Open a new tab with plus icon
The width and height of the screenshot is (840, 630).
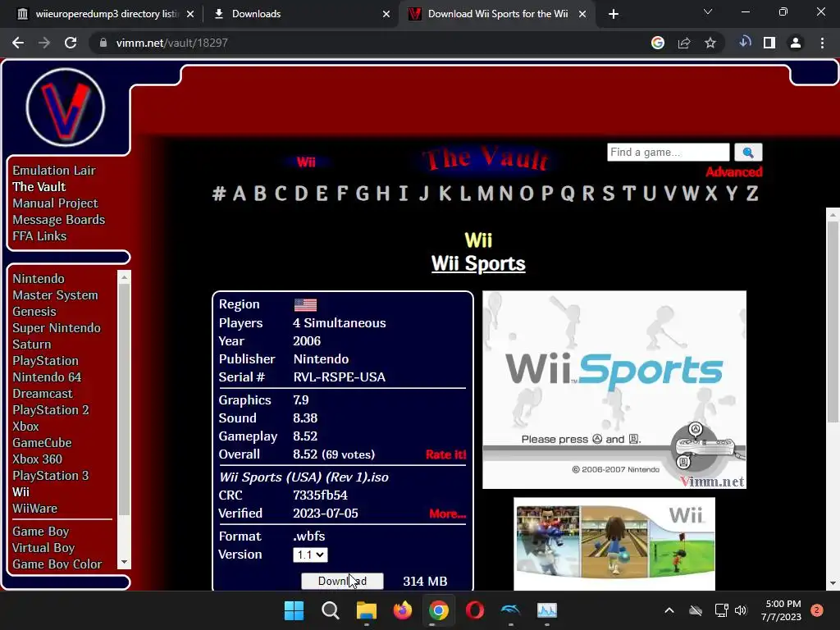pyautogui.click(x=614, y=14)
